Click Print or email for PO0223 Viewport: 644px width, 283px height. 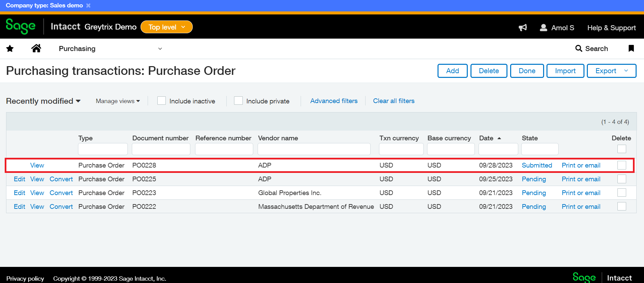click(581, 193)
